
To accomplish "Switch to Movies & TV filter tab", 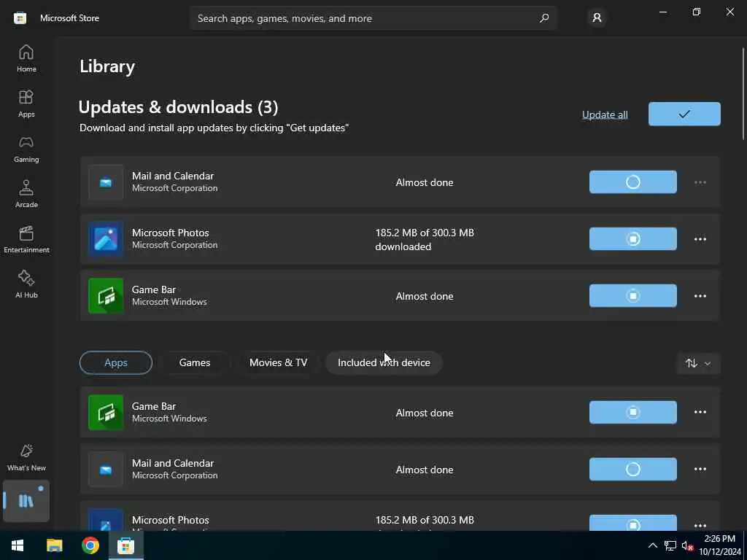I will pyautogui.click(x=278, y=363).
